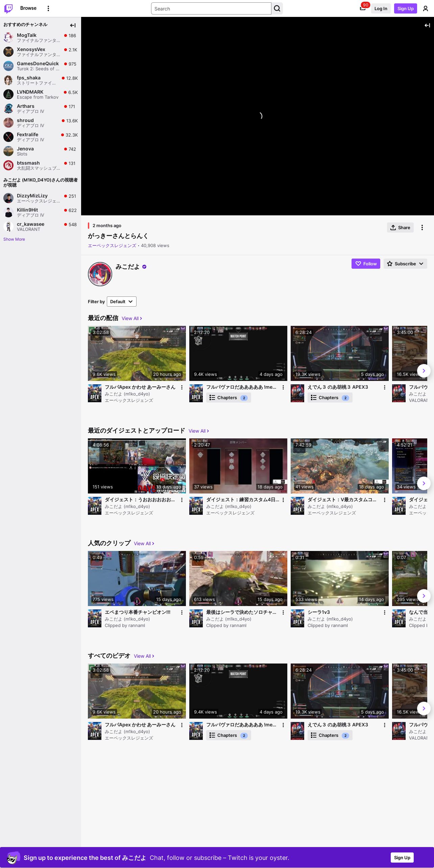The image size is (434, 868).
Task: Click fps_shaka channel avatar
Action: (8, 80)
